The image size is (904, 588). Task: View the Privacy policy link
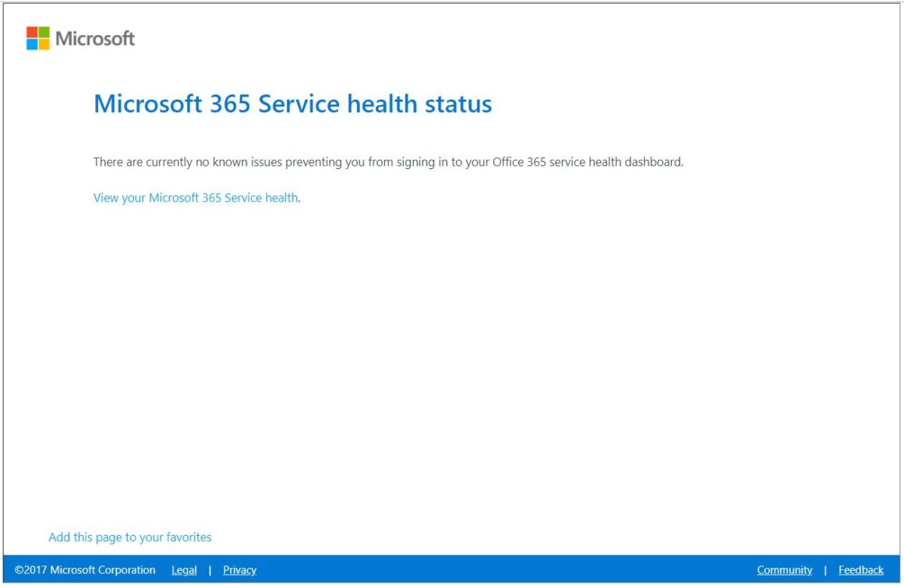tap(238, 569)
